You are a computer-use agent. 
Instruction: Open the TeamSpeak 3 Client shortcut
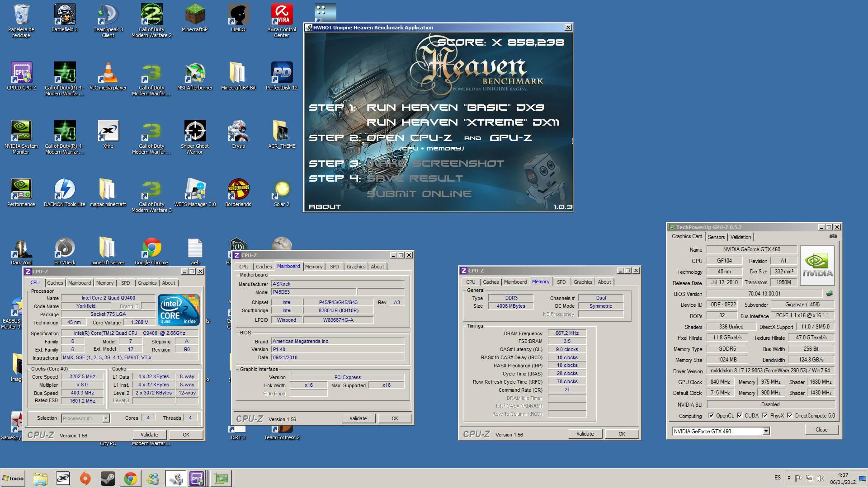point(108,20)
